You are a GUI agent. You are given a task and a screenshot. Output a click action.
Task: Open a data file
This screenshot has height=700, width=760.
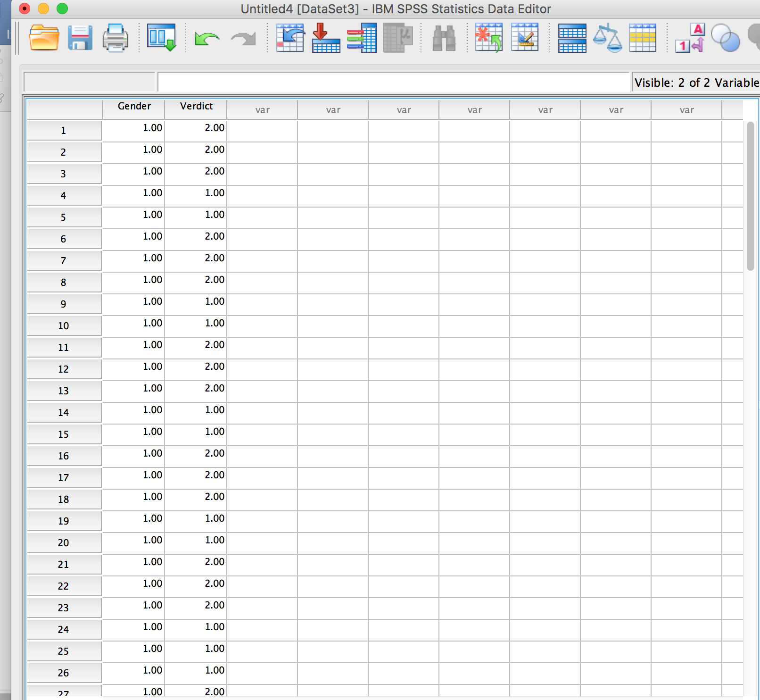pyautogui.click(x=42, y=39)
